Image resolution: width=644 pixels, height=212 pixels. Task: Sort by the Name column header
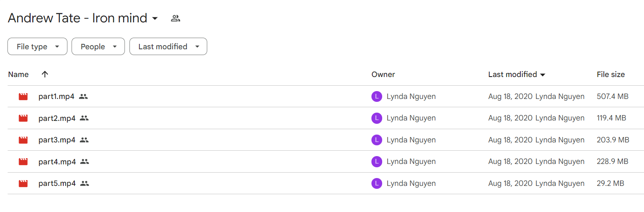pyautogui.click(x=19, y=75)
